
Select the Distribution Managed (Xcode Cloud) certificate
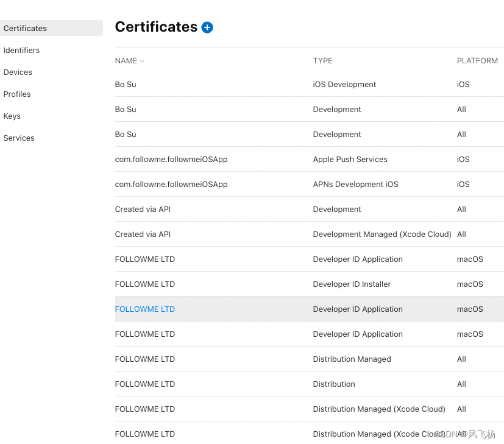(144, 409)
